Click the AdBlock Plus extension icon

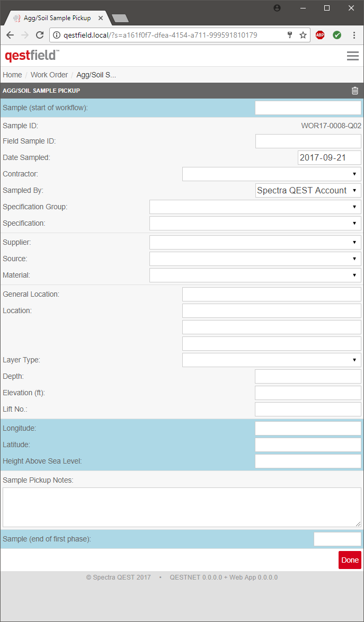coord(320,35)
